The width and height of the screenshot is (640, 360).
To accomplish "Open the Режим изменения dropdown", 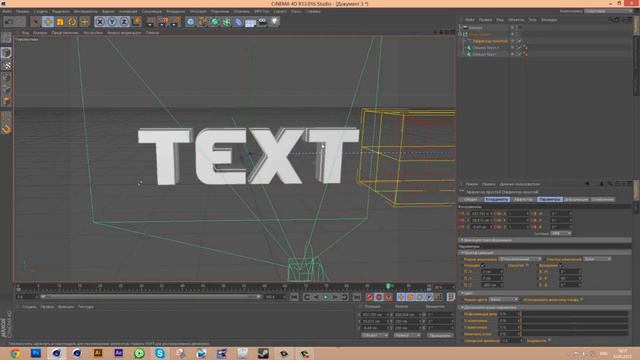I will 520,259.
